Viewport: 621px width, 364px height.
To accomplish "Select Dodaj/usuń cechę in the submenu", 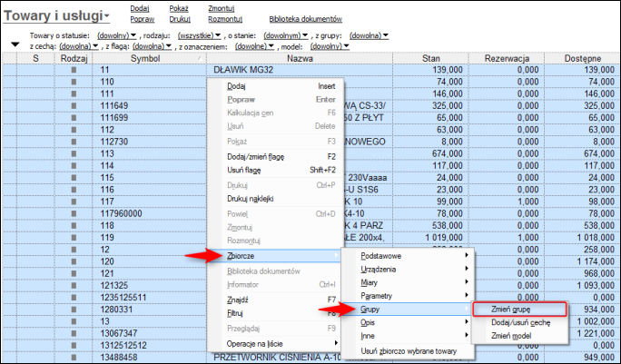I will [x=519, y=322].
